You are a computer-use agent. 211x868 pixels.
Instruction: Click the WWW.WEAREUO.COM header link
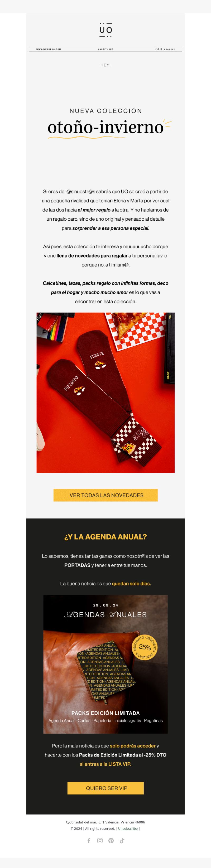[49, 49]
